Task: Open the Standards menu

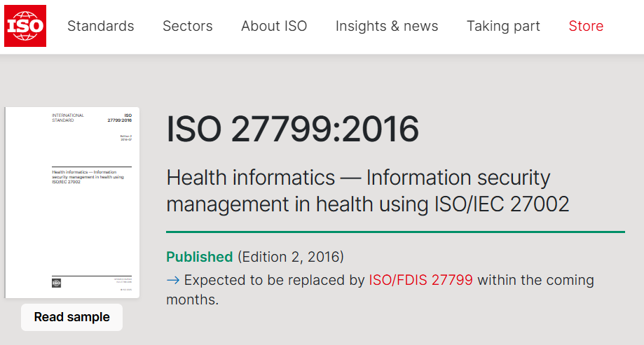Action: pyautogui.click(x=101, y=26)
